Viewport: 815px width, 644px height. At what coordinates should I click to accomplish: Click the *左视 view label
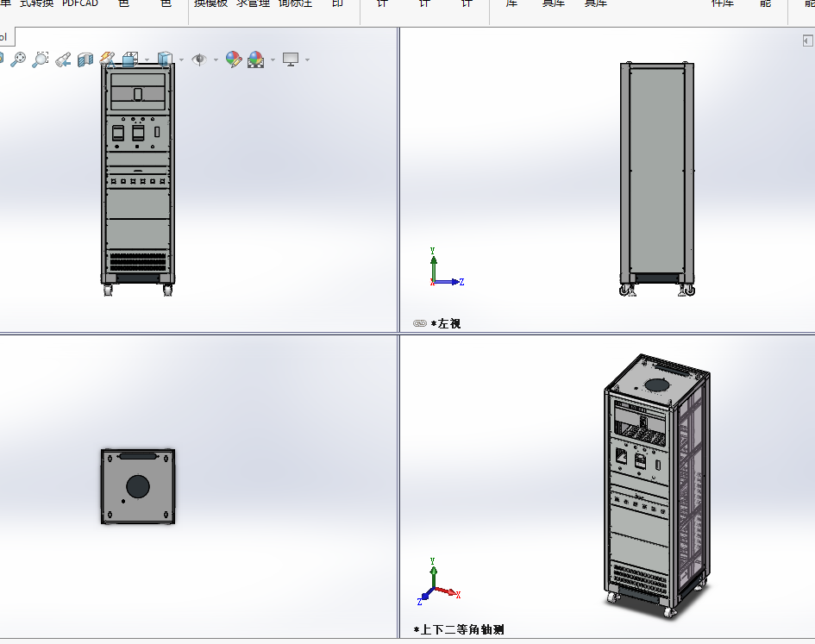(445, 324)
